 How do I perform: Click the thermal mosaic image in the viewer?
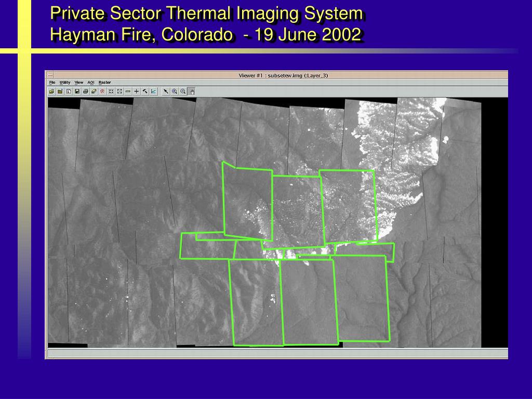coord(264,222)
